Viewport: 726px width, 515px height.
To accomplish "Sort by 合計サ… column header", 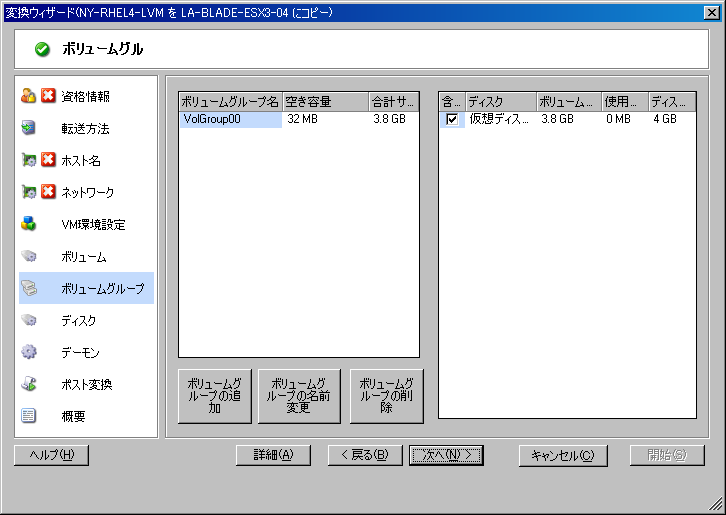I will (x=394, y=101).
